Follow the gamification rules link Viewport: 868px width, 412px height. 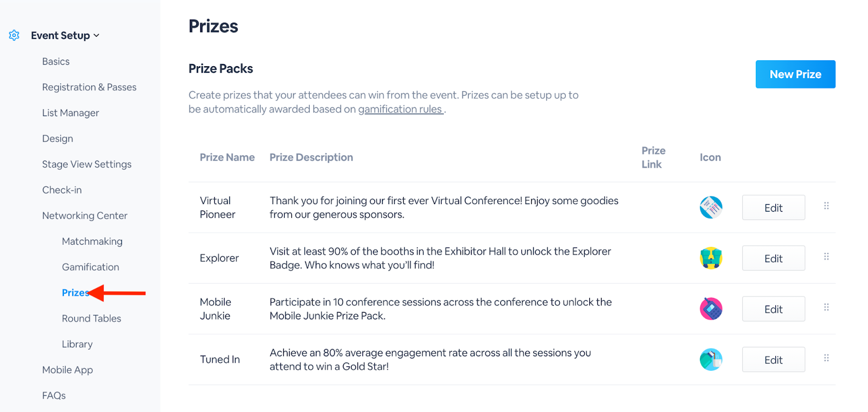click(x=400, y=109)
